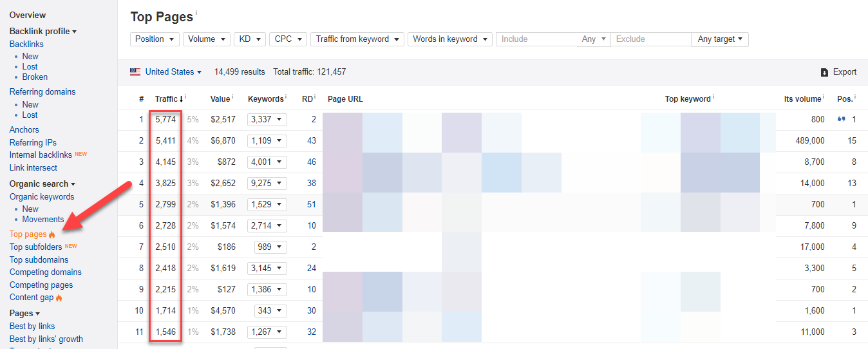Click the Pos. column header

(x=845, y=99)
